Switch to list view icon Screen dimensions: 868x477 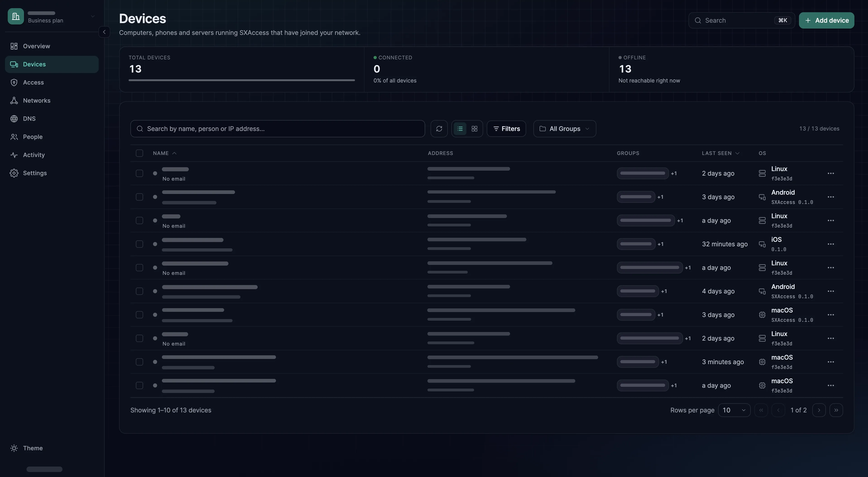coord(460,129)
